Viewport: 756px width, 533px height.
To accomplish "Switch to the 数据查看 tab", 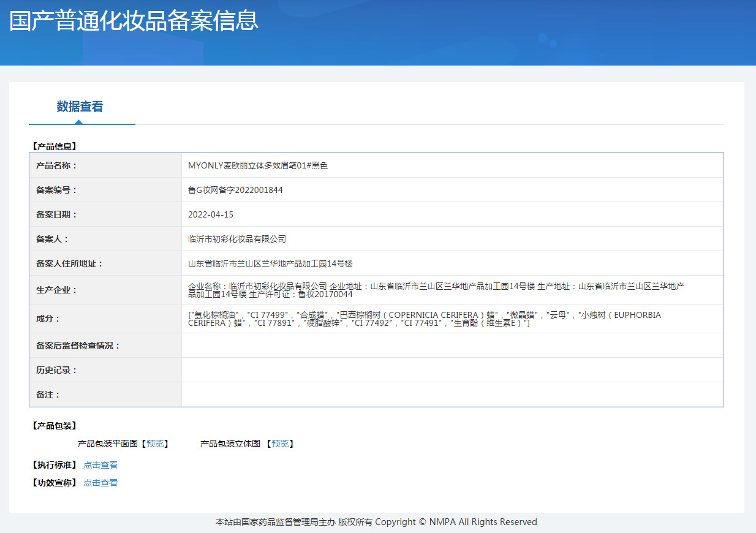I will [80, 107].
